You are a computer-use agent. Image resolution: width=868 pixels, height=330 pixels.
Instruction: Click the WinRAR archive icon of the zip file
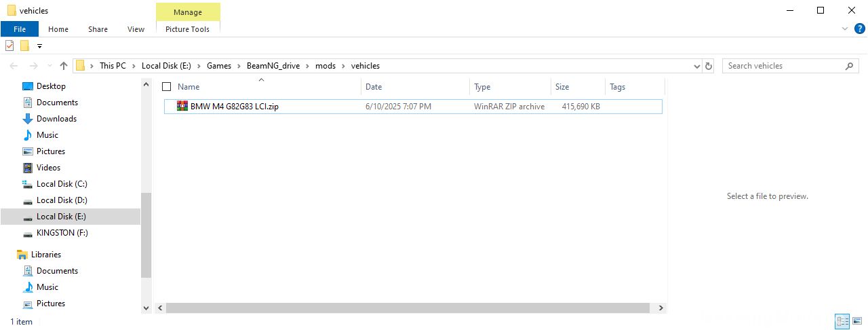point(182,106)
